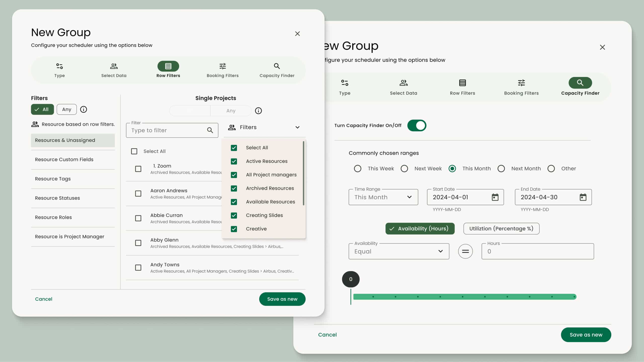The width and height of the screenshot is (644, 362).
Task: Uncheck the Archived Resources filter checkbox
Action: coord(234,188)
